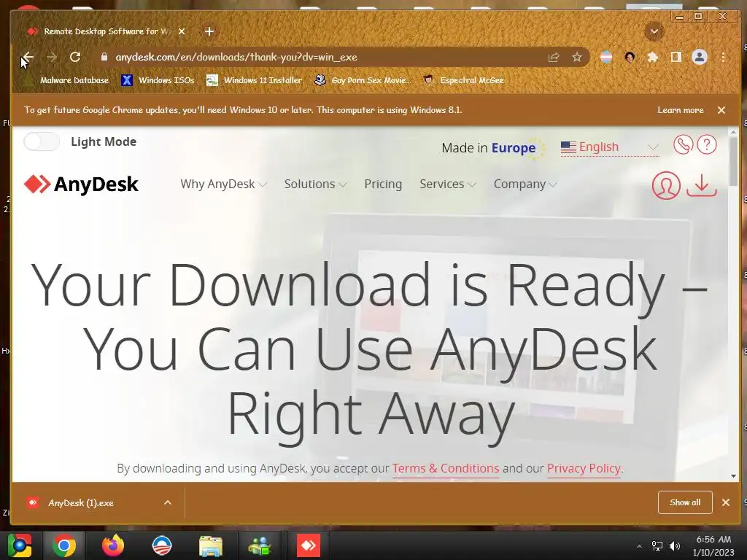The width and height of the screenshot is (747, 560).
Task: Click Show all downloads button
Action: point(685,502)
